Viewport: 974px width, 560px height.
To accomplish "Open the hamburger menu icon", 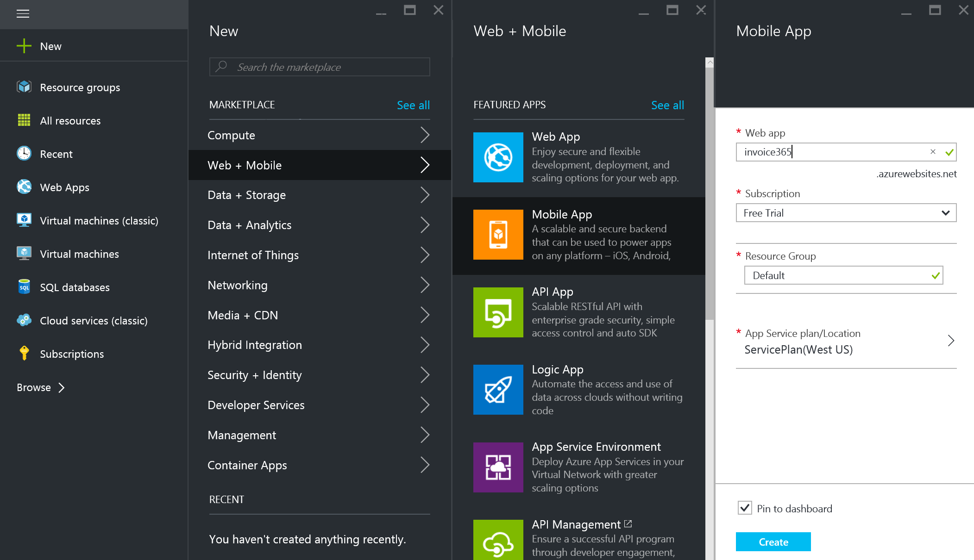I will 23,14.
